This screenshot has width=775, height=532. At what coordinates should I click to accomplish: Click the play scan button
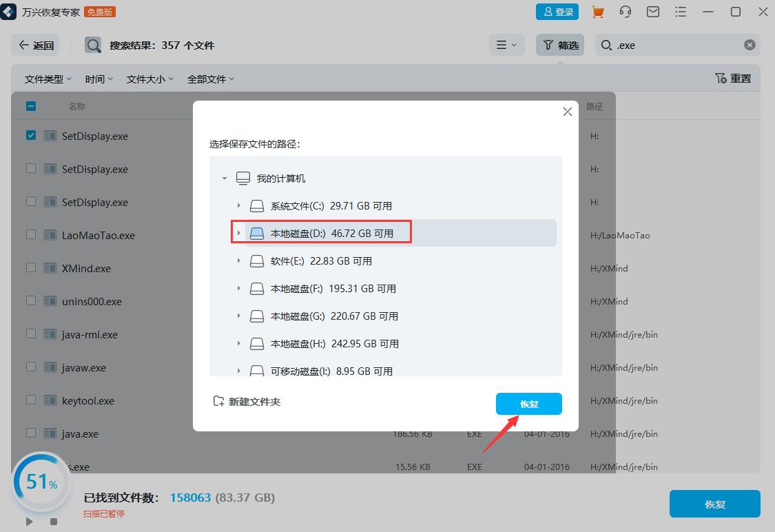(30, 522)
